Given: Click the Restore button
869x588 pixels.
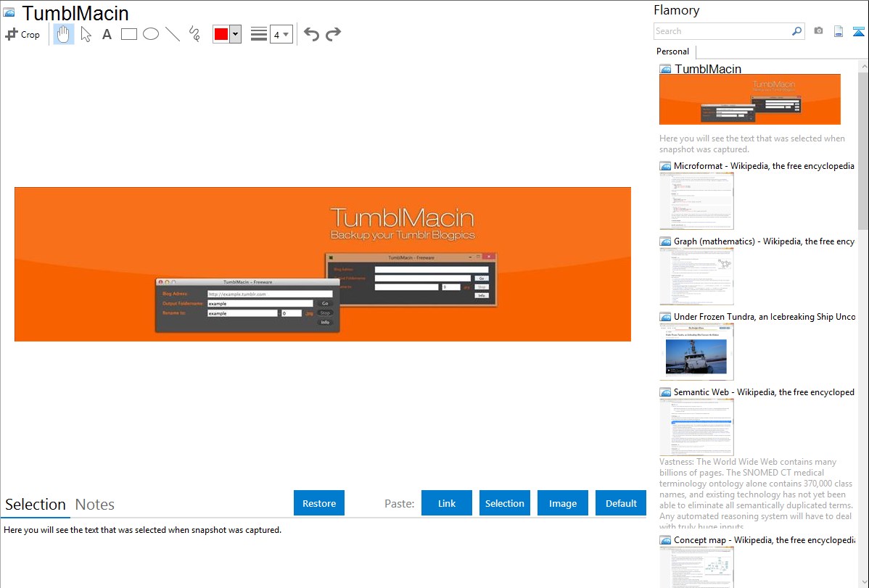Looking at the screenshot, I should [x=319, y=503].
